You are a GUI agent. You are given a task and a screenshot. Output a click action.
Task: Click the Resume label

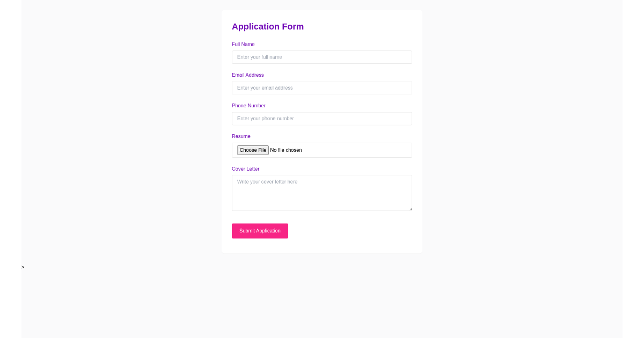[x=241, y=136]
